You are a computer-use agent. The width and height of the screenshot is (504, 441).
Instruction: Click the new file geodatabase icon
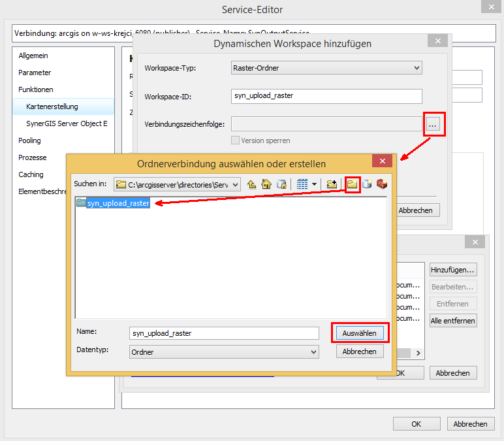click(368, 184)
